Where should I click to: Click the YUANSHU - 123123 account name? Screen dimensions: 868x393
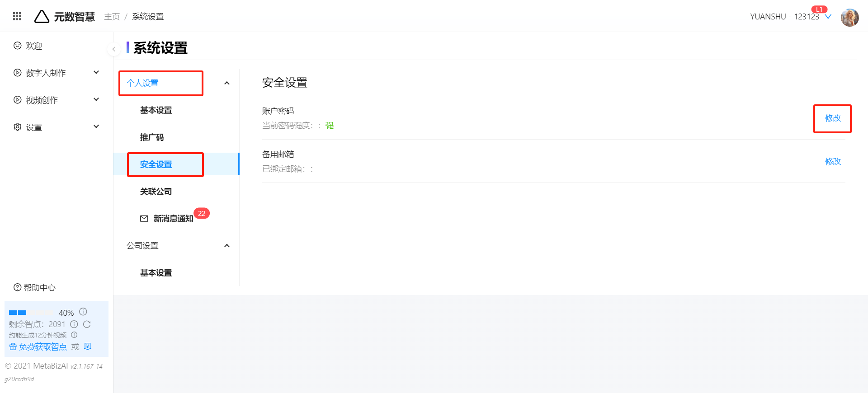point(784,17)
